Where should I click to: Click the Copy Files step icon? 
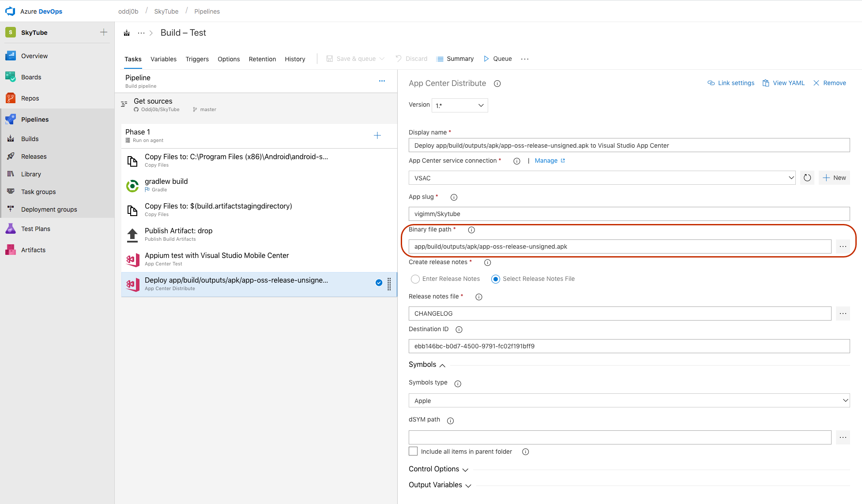tap(132, 160)
